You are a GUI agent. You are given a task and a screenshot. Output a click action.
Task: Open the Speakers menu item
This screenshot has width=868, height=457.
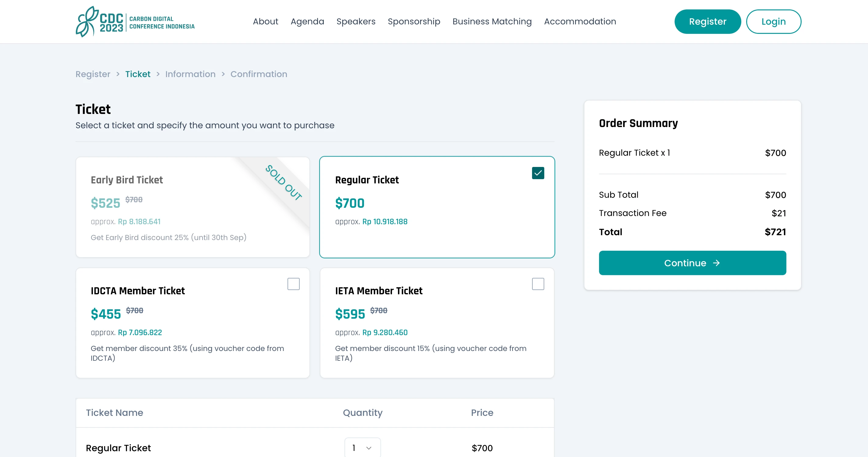pyautogui.click(x=355, y=22)
